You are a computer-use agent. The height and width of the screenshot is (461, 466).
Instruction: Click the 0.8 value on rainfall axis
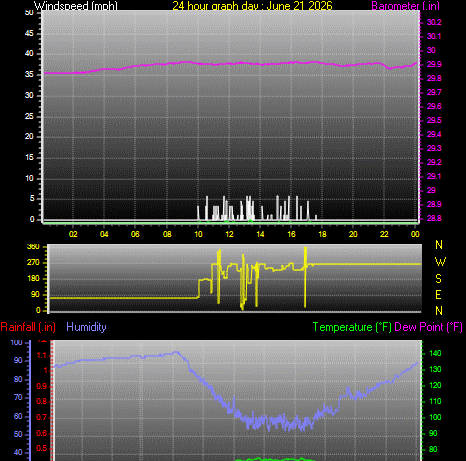tap(42, 401)
